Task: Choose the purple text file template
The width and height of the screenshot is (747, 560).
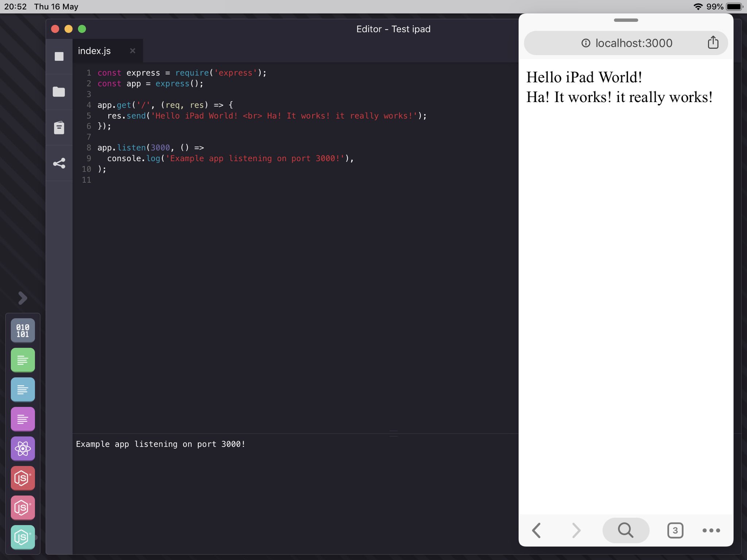Action: coord(23,419)
